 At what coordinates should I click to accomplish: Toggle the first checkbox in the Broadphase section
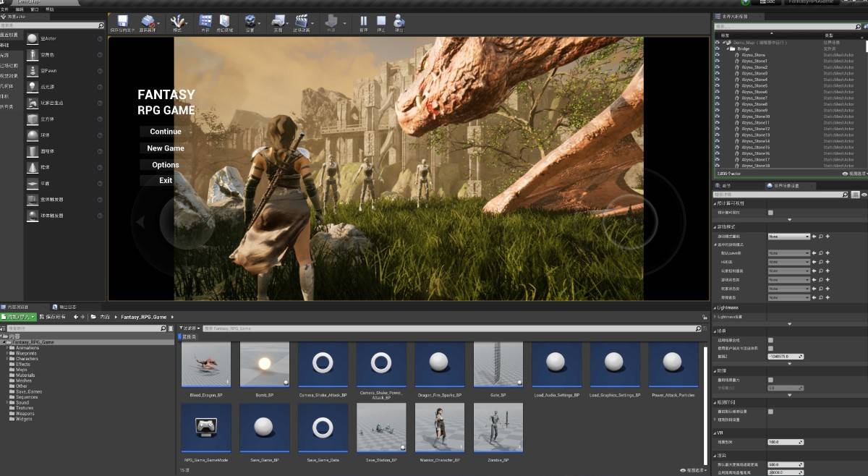click(x=770, y=412)
